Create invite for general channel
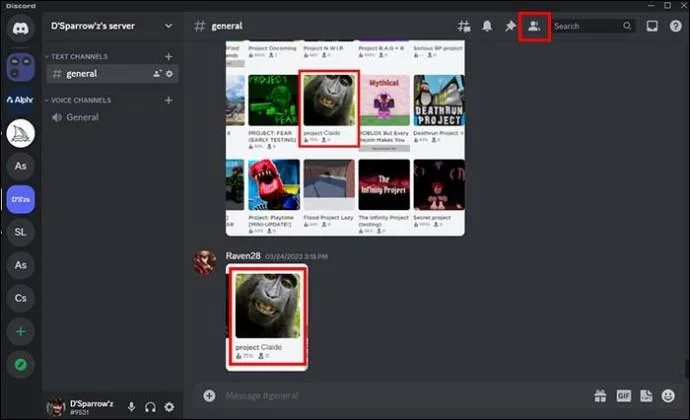The width and height of the screenshot is (690, 420). point(157,74)
